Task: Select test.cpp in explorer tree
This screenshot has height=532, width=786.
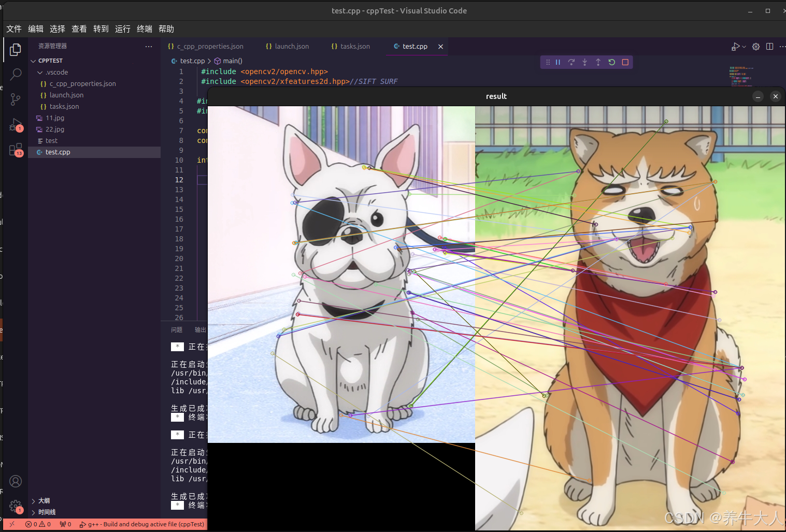Action: (94, 152)
